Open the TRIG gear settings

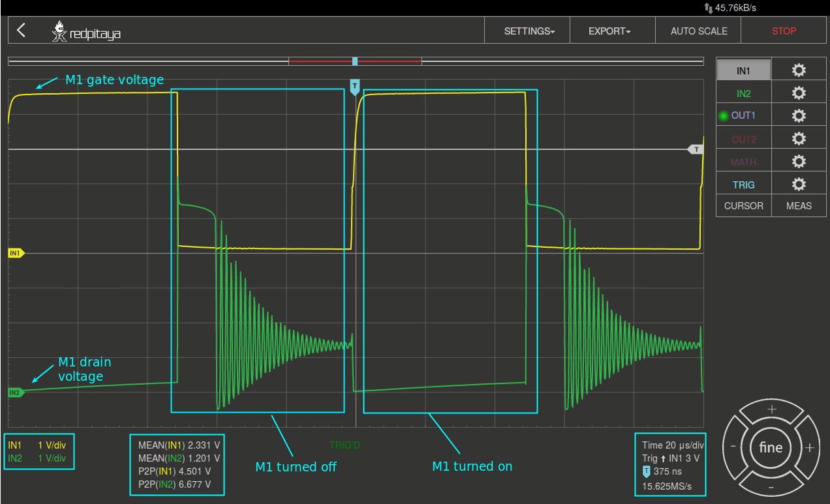coord(799,185)
